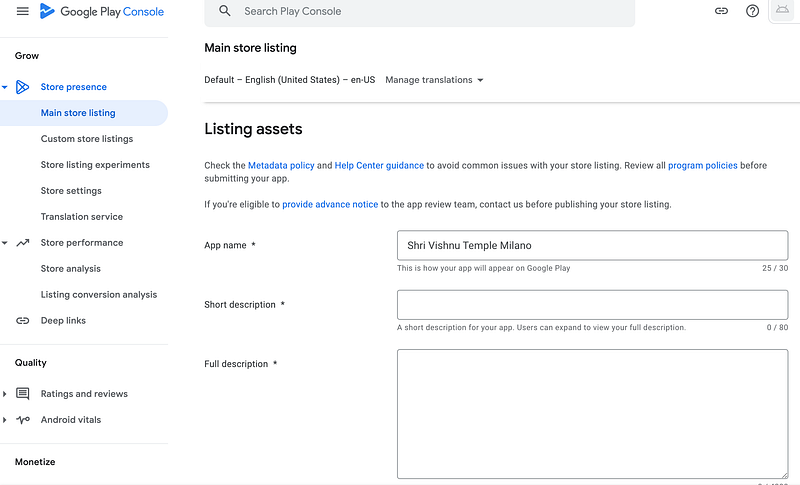Open Store listing experiments

click(x=95, y=165)
